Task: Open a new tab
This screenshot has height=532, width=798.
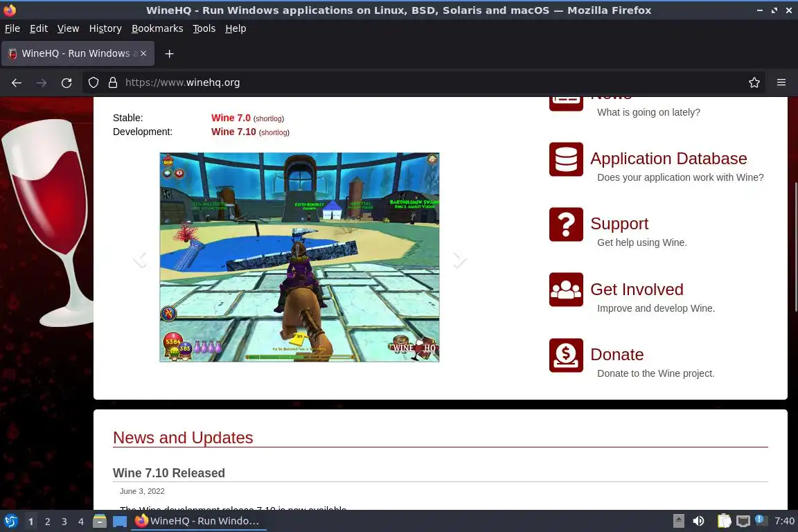Action: pos(170,53)
